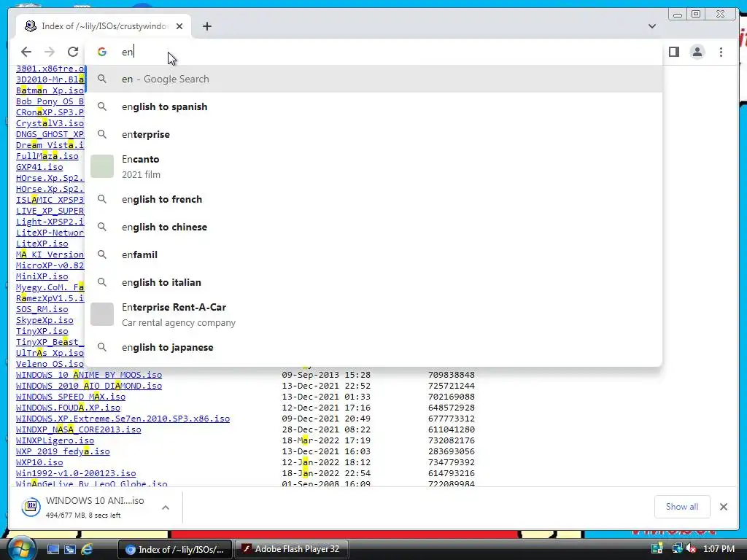Open LiteXP.iso link
The height and width of the screenshot is (560, 747).
click(42, 244)
